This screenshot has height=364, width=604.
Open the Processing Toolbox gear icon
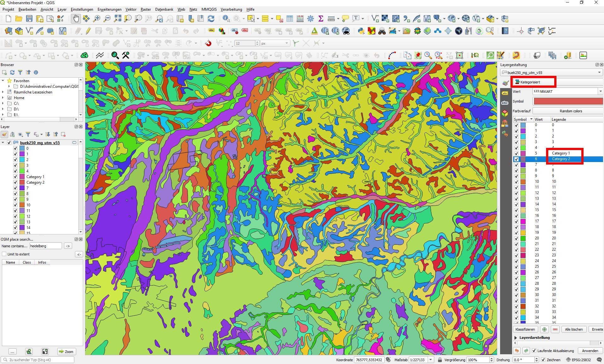tap(311, 19)
